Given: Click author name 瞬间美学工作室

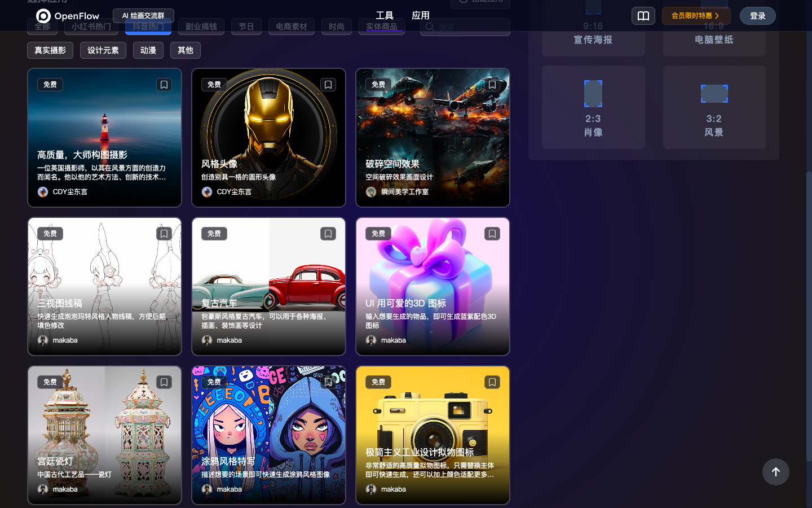Looking at the screenshot, I should click(405, 192).
